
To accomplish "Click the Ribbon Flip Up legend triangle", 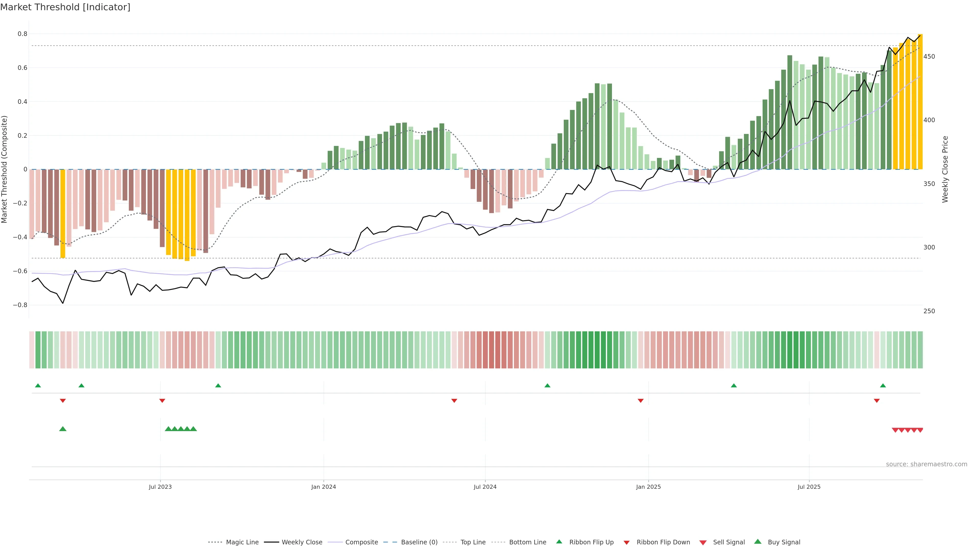I will coord(559,542).
